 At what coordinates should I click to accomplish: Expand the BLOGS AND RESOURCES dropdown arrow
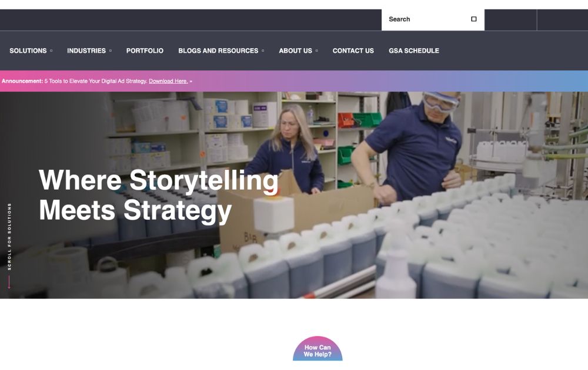(263, 51)
